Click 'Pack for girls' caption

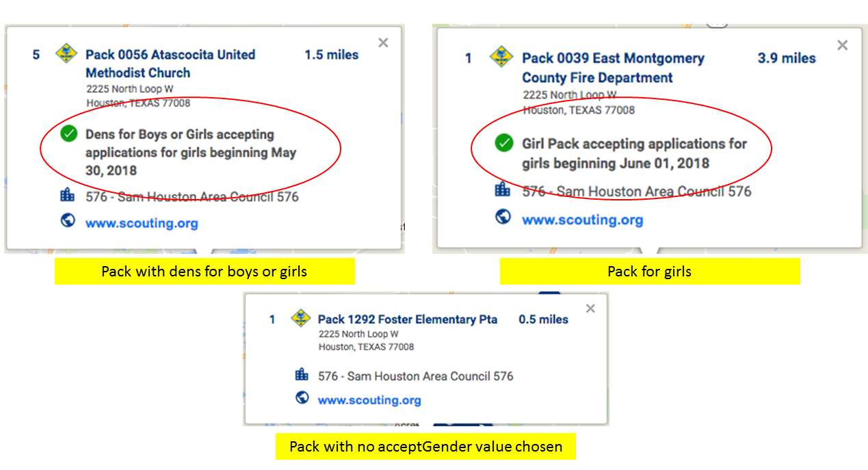click(x=650, y=272)
